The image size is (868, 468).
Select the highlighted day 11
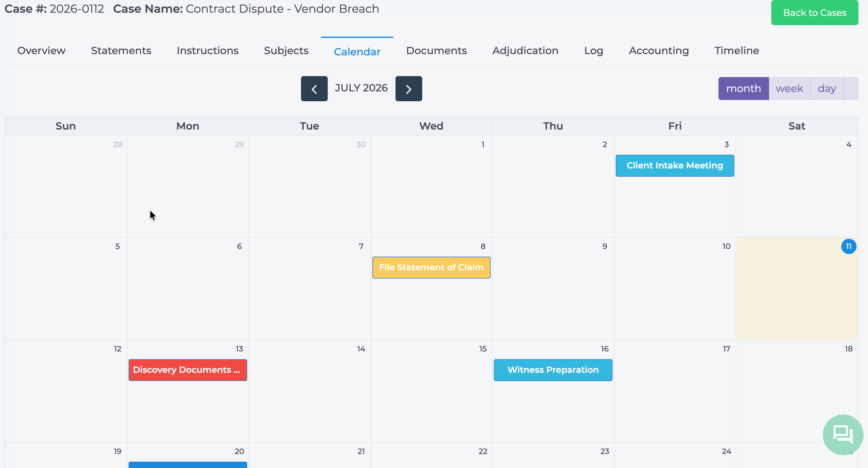click(x=848, y=246)
